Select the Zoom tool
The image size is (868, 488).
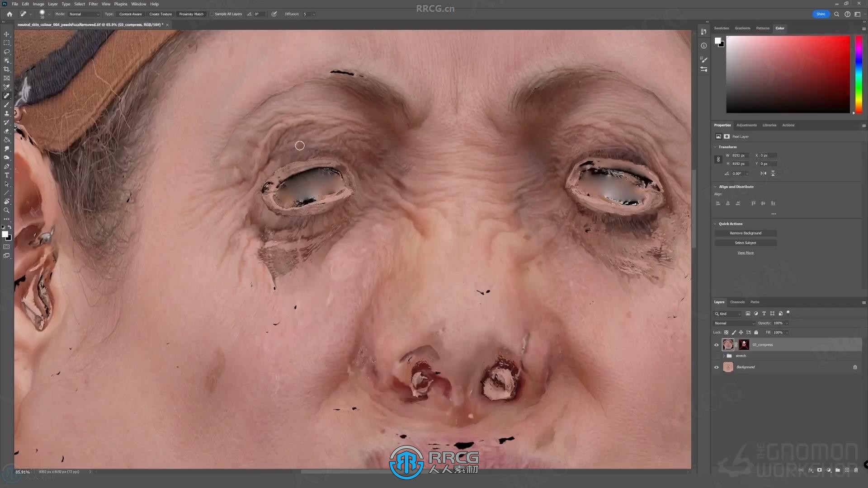pos(6,211)
